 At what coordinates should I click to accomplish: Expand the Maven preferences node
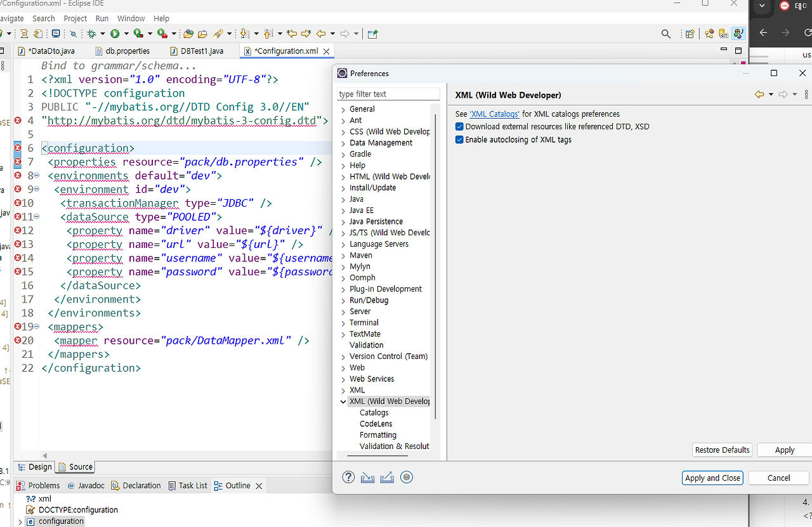point(343,256)
